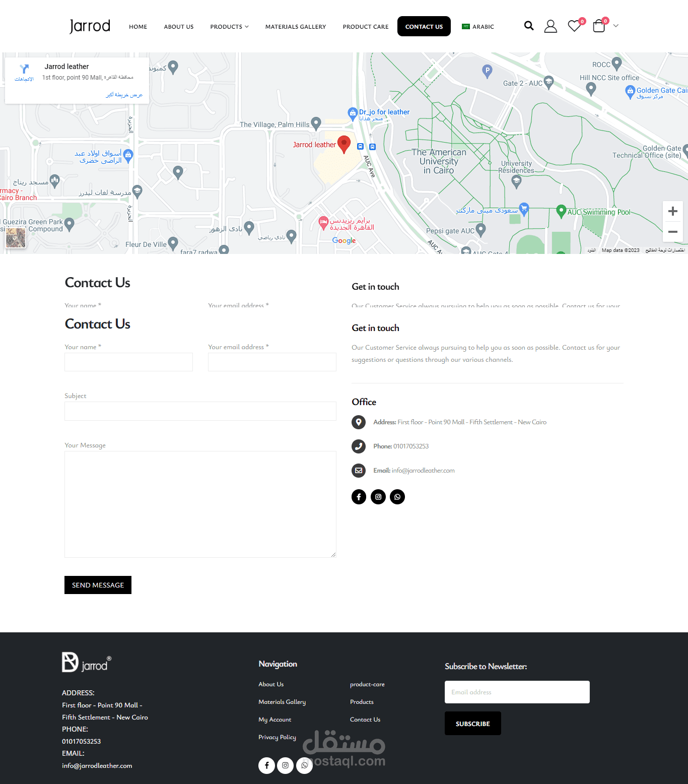Open the user account icon
The height and width of the screenshot is (784, 688).
[551, 26]
